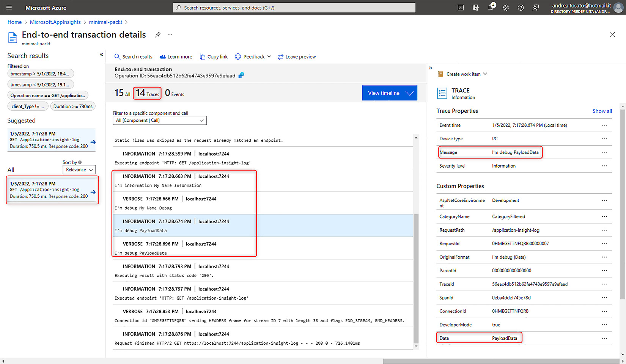Open the Cloud Shell icon
The width and height of the screenshot is (626, 364).
point(461,8)
